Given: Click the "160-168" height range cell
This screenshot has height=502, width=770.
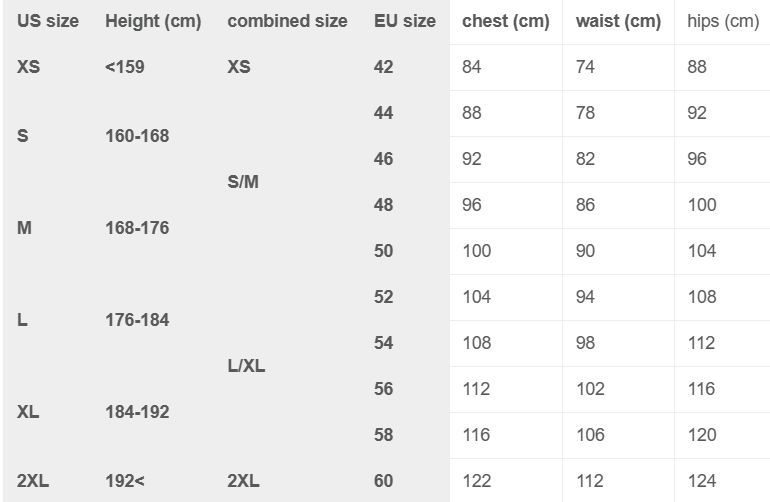Looking at the screenshot, I should tap(137, 136).
